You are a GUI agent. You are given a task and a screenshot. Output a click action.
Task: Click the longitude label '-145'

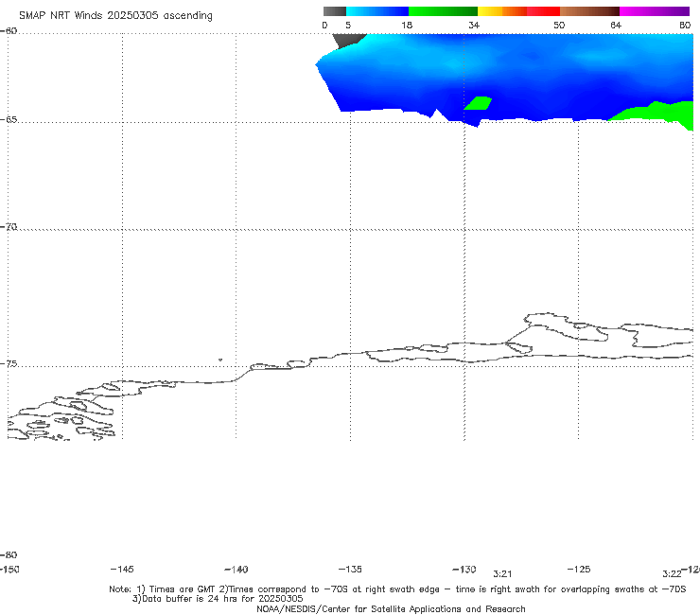point(122,569)
